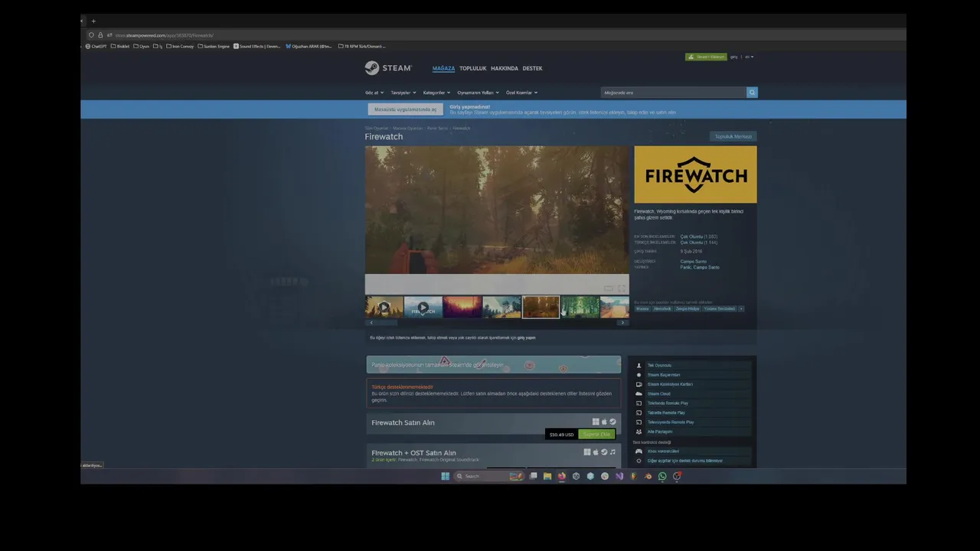Viewport: 980px width, 551px height.
Task: Click the Windows Start icon in the taskbar
Action: click(x=445, y=476)
